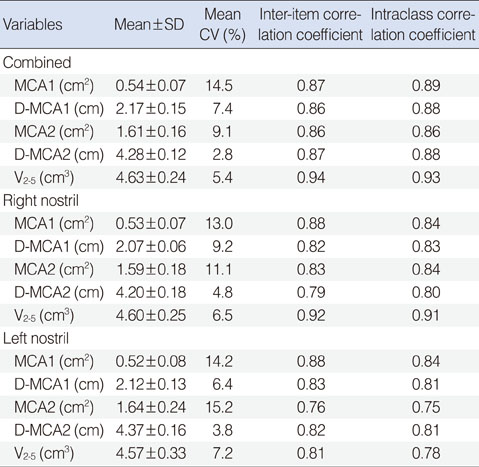Select the 0.94 inter-item coefficient value

(x=311, y=178)
